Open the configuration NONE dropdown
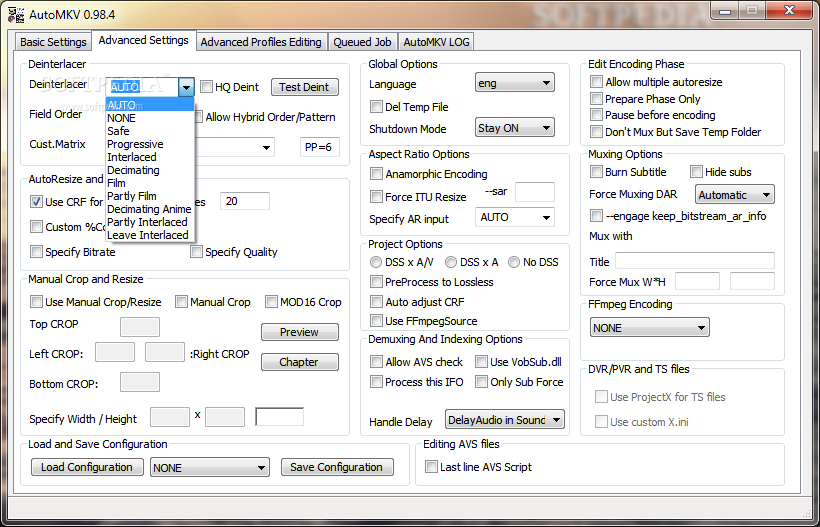This screenshot has height=527, width=820. coord(210,467)
